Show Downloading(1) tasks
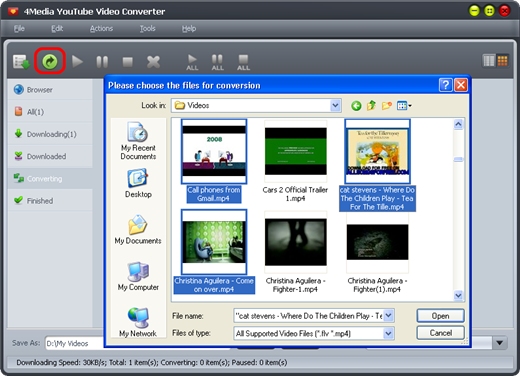Screen dimensions: 520x376 (x=50, y=134)
